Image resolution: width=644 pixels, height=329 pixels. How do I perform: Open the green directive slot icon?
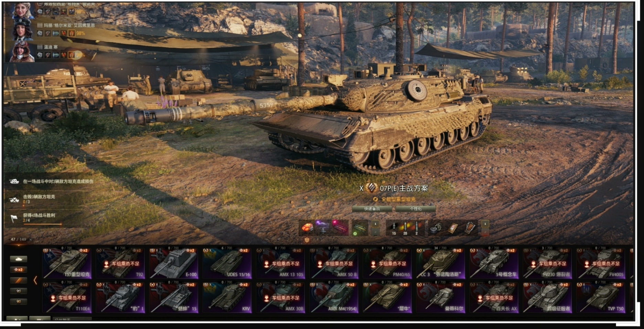(359, 228)
